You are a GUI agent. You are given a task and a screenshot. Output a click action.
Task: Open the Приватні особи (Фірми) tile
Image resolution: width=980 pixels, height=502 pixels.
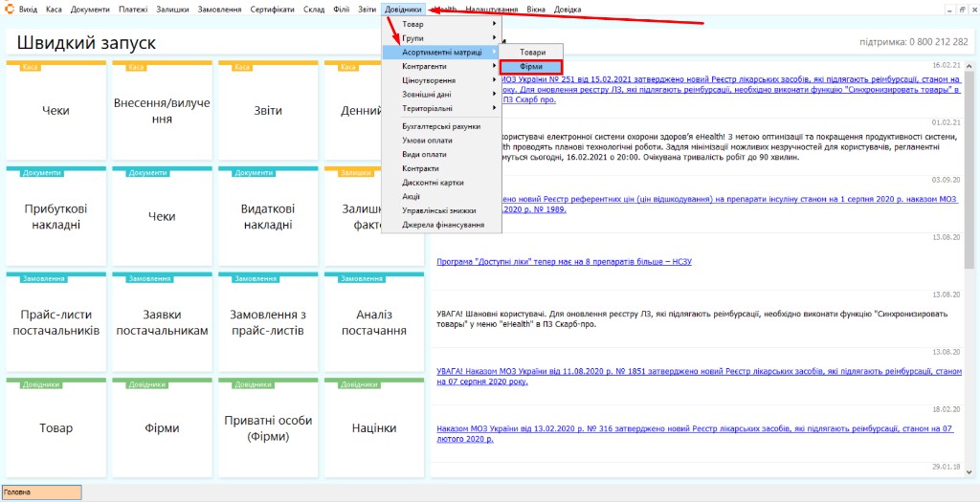click(268, 428)
